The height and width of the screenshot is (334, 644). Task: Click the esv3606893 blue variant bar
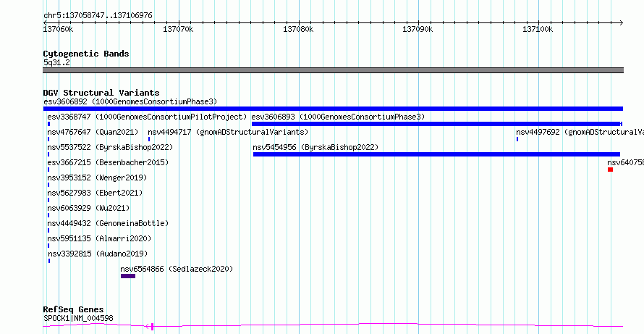click(436, 124)
